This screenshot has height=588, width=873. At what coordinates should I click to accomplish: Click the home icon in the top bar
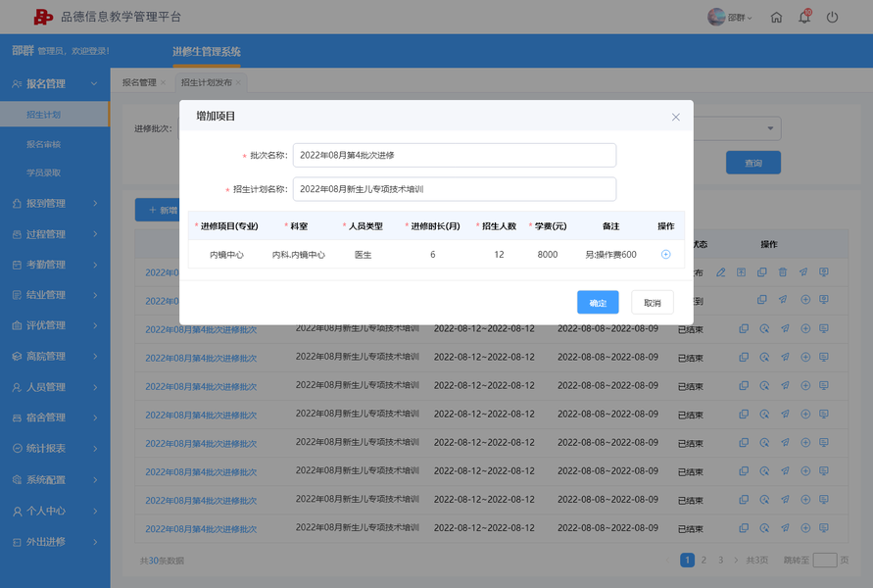(x=776, y=18)
